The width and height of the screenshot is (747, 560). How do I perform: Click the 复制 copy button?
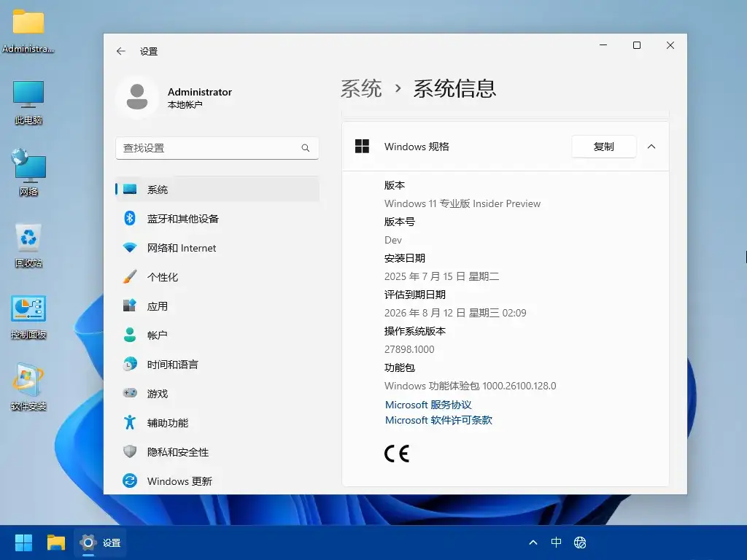(603, 147)
